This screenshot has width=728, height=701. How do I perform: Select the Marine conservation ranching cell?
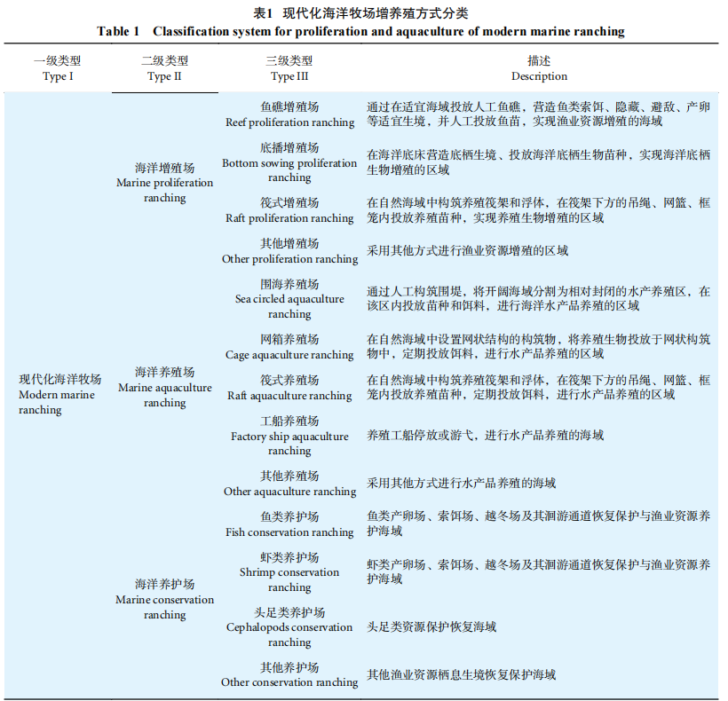tap(165, 600)
